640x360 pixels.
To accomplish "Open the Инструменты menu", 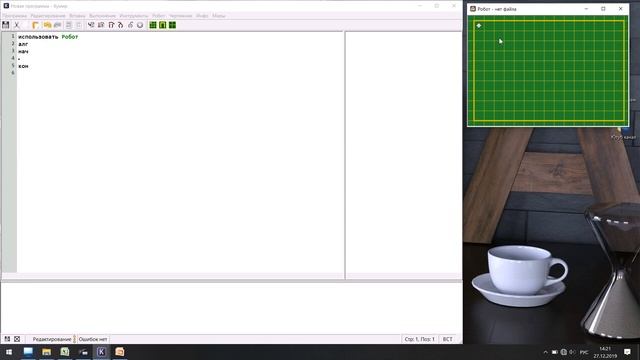I will point(134,16).
